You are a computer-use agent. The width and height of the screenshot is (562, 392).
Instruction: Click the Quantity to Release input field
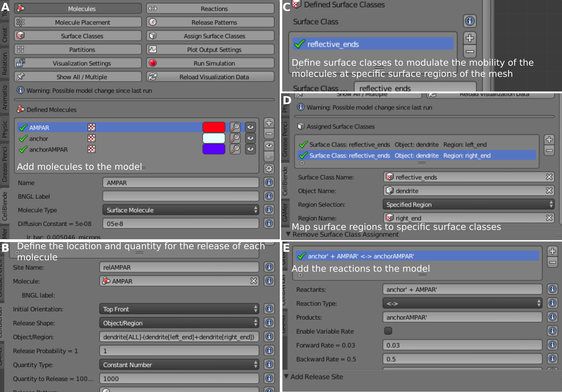(x=179, y=379)
